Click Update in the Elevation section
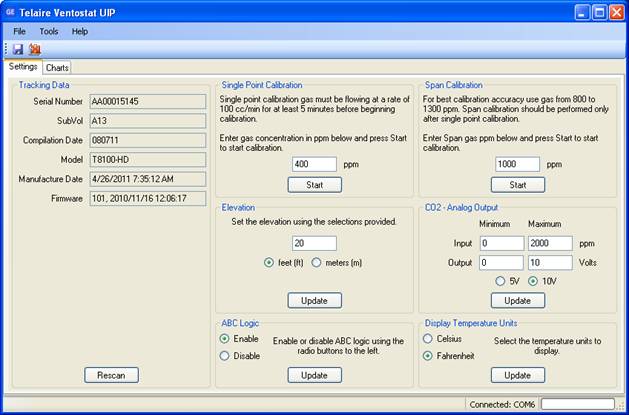 point(315,300)
